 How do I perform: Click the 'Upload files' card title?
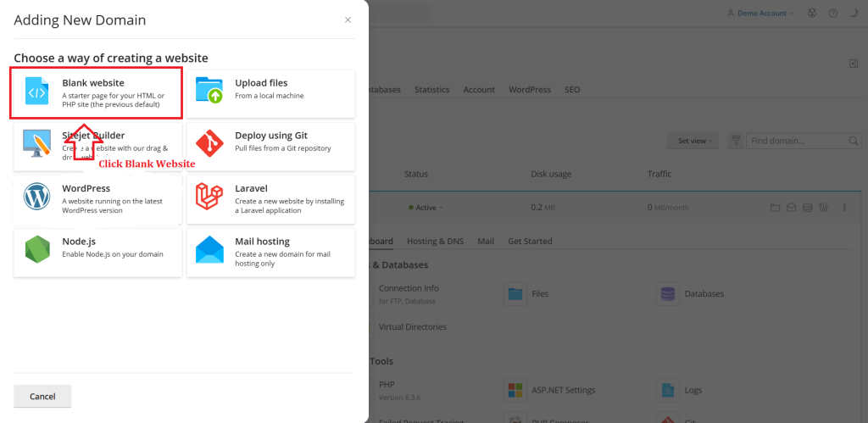pos(261,83)
